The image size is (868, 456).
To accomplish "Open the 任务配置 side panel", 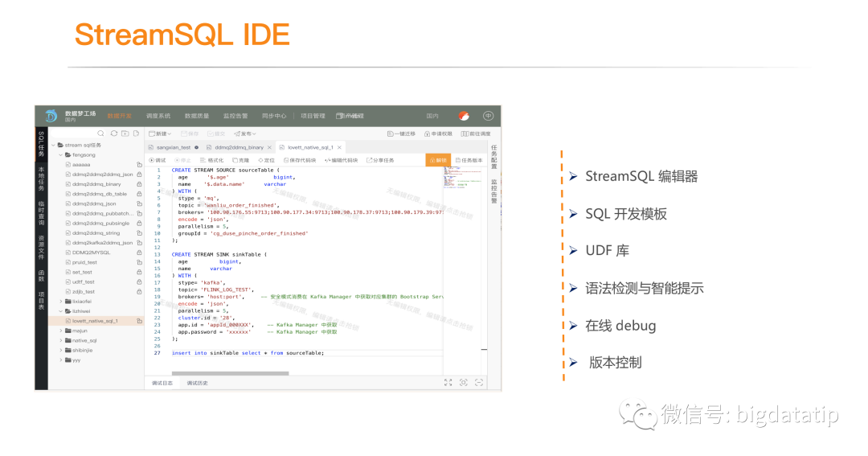I will tap(493, 156).
